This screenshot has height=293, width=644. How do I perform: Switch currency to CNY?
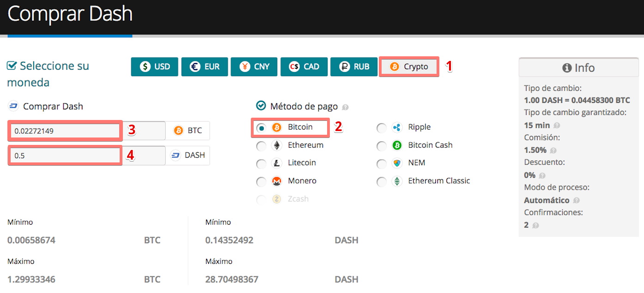[x=254, y=67]
